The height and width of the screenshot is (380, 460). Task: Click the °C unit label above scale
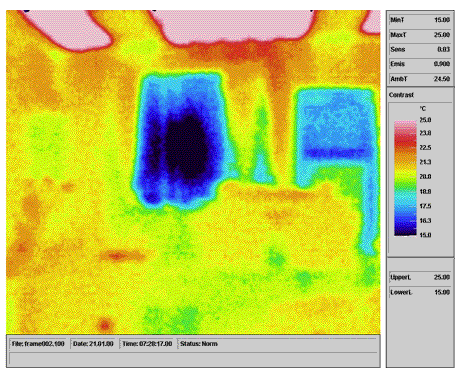[423, 109]
